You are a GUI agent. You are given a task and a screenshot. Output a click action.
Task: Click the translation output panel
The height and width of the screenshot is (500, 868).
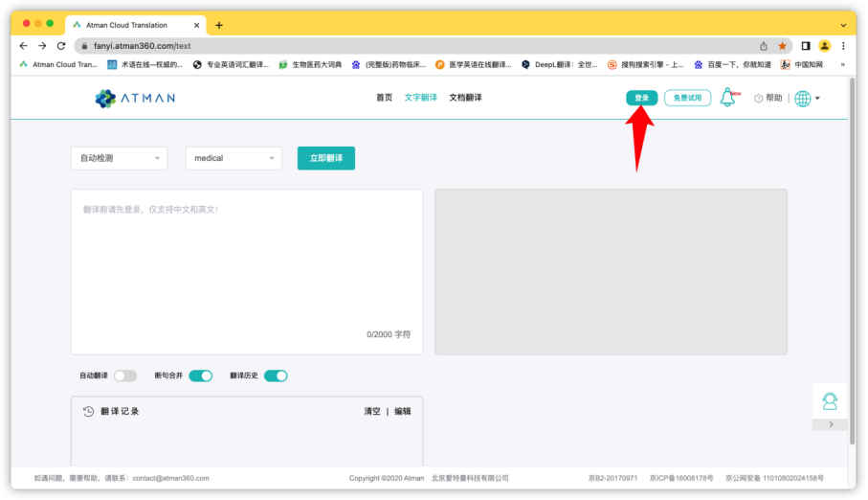tap(611, 272)
